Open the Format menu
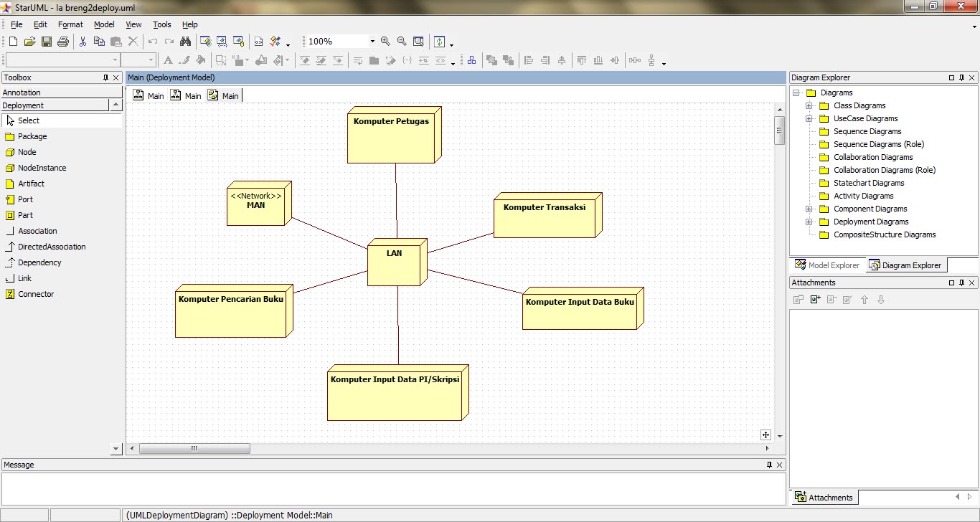 pyautogui.click(x=70, y=24)
